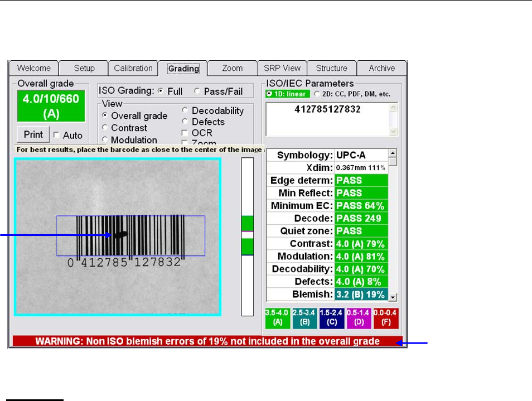This screenshot has height=401, width=532.
Task: Select Pass/Fail ISO Grading radio
Action: (x=197, y=91)
